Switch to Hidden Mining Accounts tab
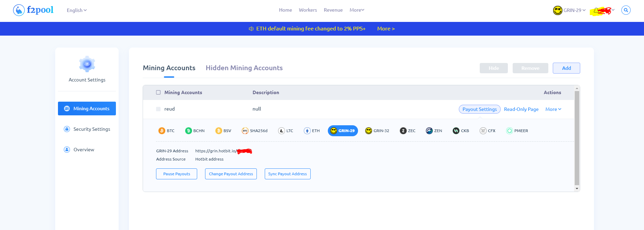The image size is (644, 230). point(244,68)
